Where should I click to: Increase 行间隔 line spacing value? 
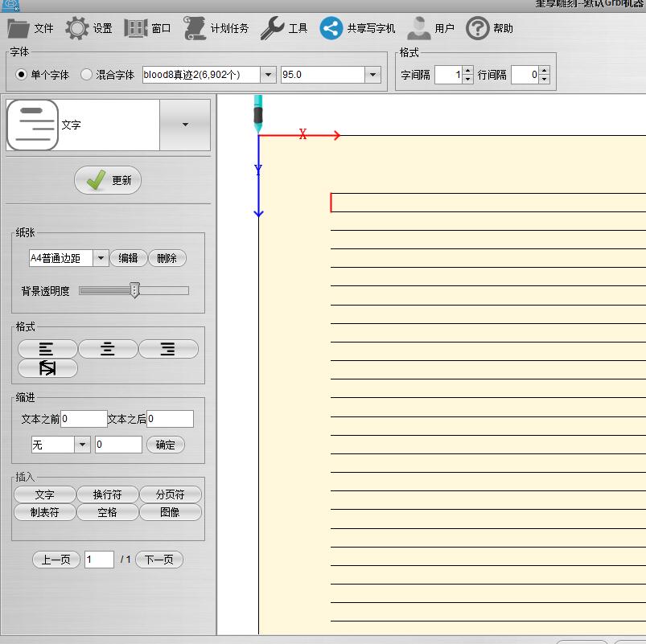545,71
